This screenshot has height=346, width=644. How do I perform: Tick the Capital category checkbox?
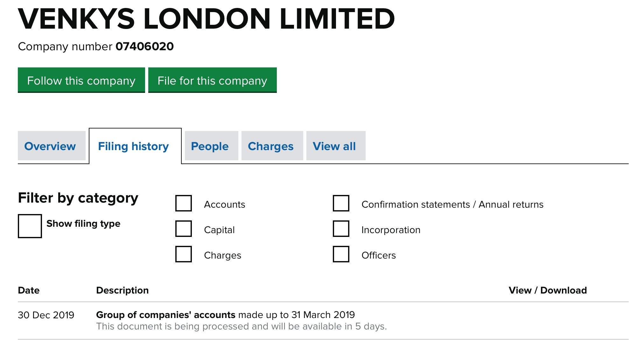(184, 229)
